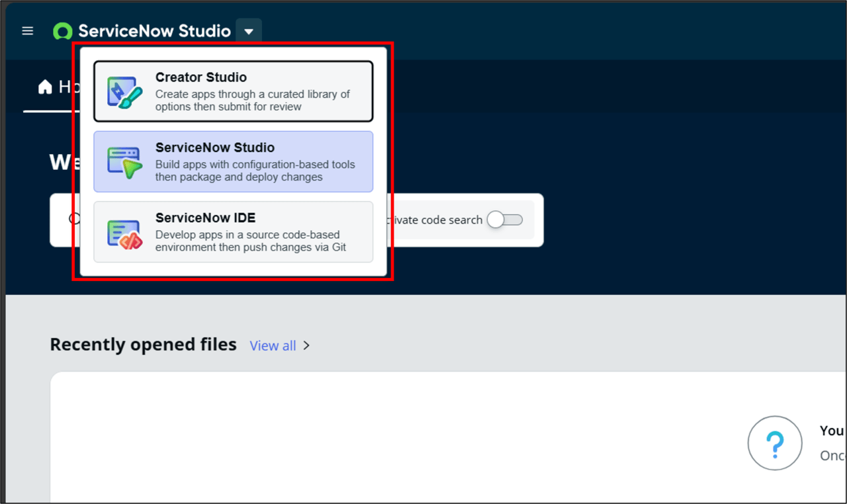
Task: Click the ServiceNow Studio header title
Action: pos(154,31)
